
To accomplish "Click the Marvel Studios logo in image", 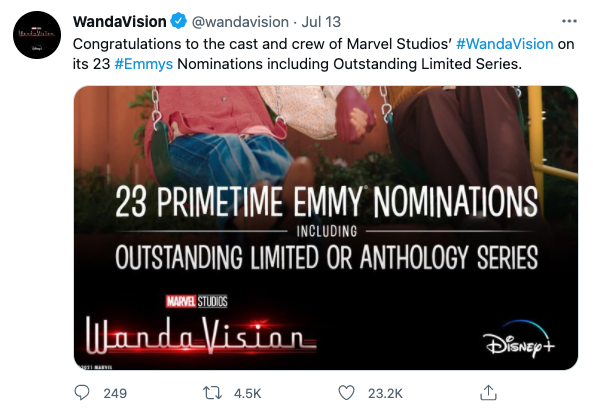I will [196, 302].
